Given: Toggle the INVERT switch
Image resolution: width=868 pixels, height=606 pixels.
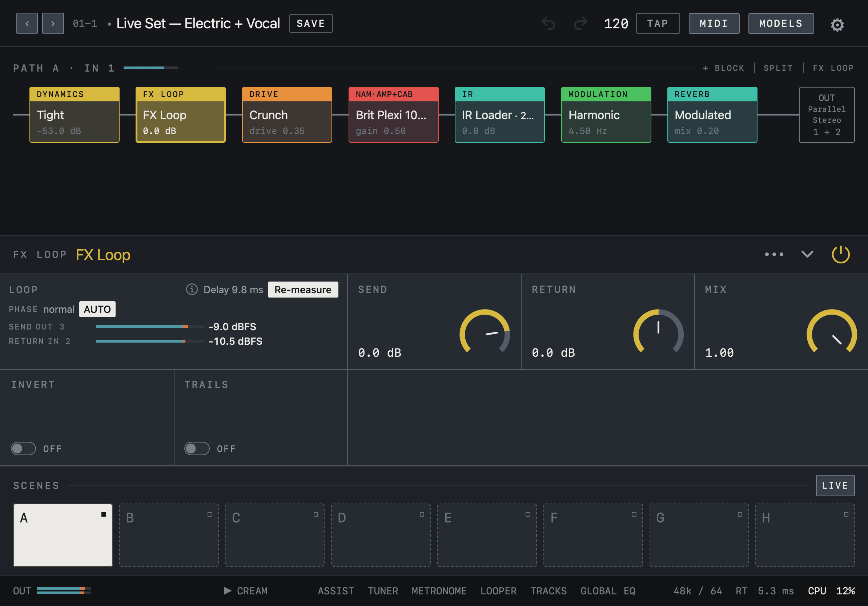Looking at the screenshot, I should 23,448.
